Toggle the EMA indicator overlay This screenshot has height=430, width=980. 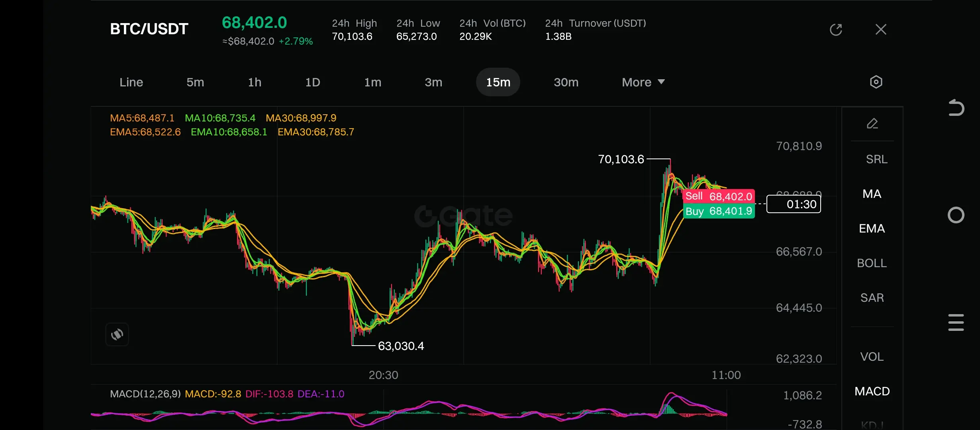click(872, 229)
